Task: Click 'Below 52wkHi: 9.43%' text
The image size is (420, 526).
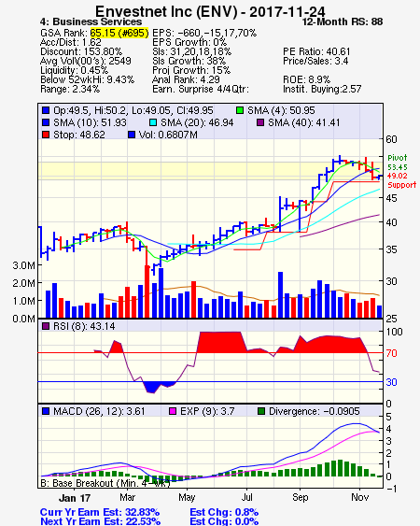Action: [87, 79]
